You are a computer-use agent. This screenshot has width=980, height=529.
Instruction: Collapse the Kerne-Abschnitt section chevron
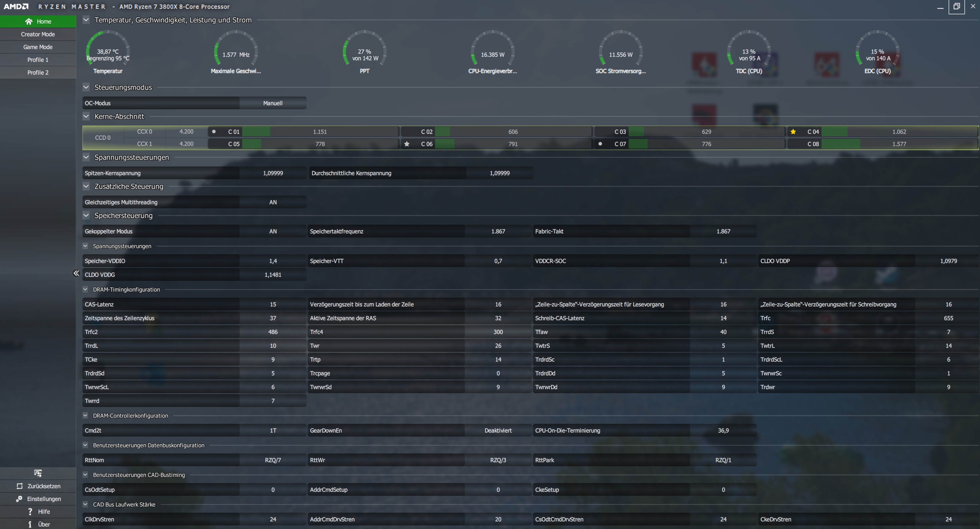tap(86, 116)
